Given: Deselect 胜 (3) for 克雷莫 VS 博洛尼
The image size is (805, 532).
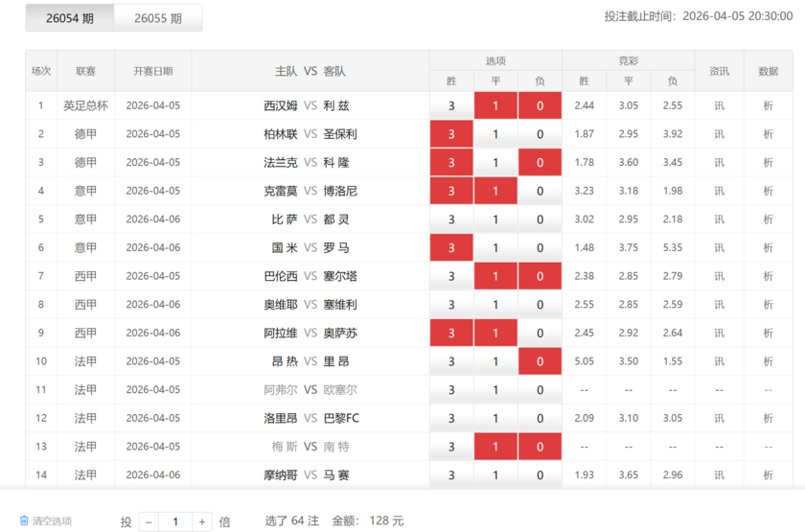Looking at the screenshot, I should point(451,191).
